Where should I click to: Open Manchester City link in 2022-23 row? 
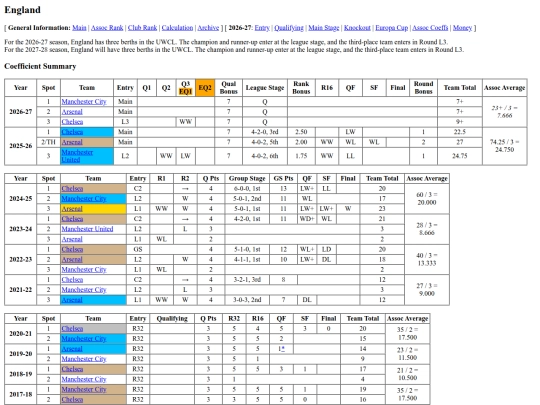(x=84, y=269)
